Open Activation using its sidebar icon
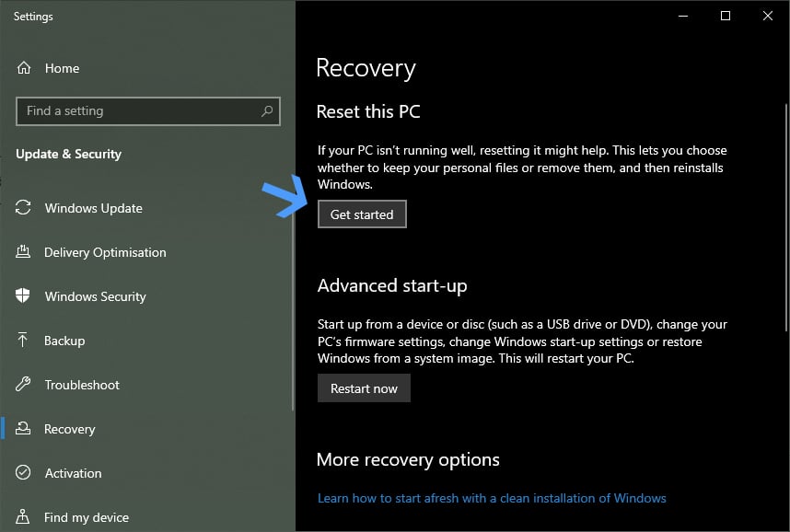Viewport: 790px width, 532px height. tap(22, 473)
